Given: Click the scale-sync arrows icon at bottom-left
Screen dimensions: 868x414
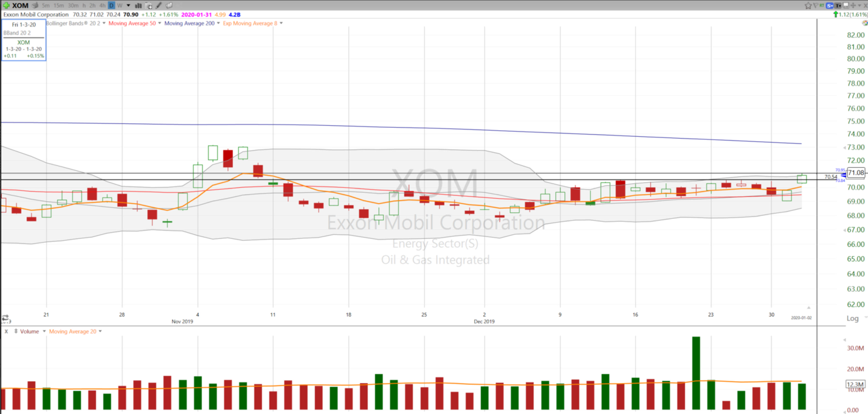Looking at the screenshot, I should (5, 318).
